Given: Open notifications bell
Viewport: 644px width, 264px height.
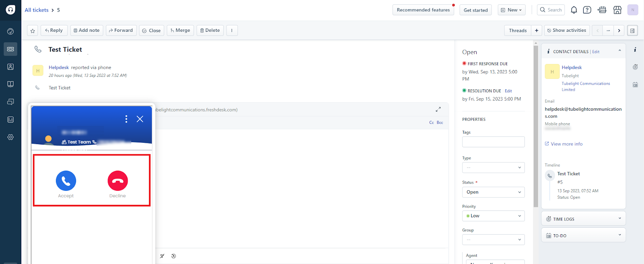Looking at the screenshot, I should coord(574,10).
